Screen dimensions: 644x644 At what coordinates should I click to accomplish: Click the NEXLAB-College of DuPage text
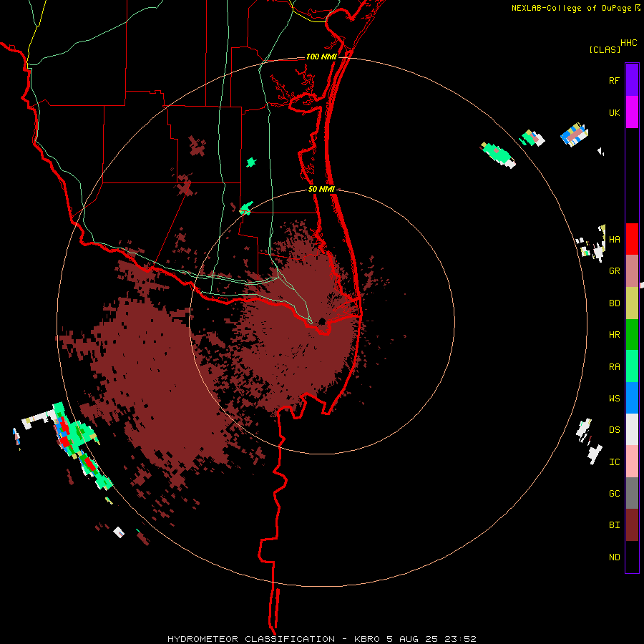(572, 8)
